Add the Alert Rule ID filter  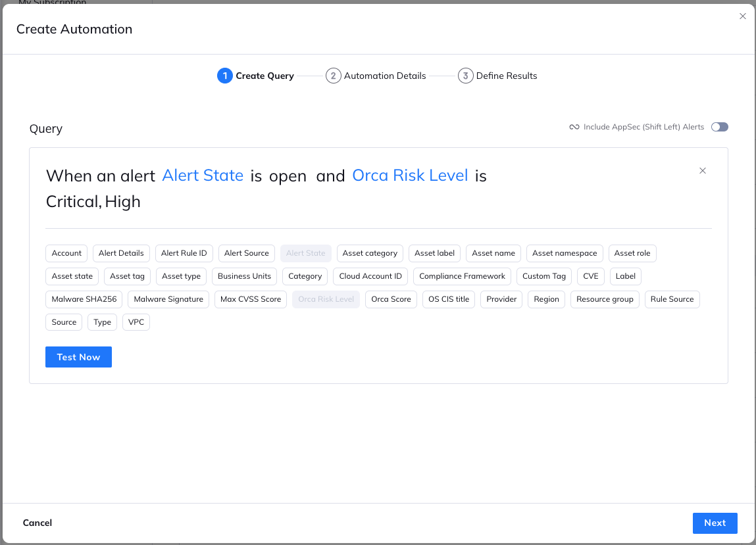184,253
